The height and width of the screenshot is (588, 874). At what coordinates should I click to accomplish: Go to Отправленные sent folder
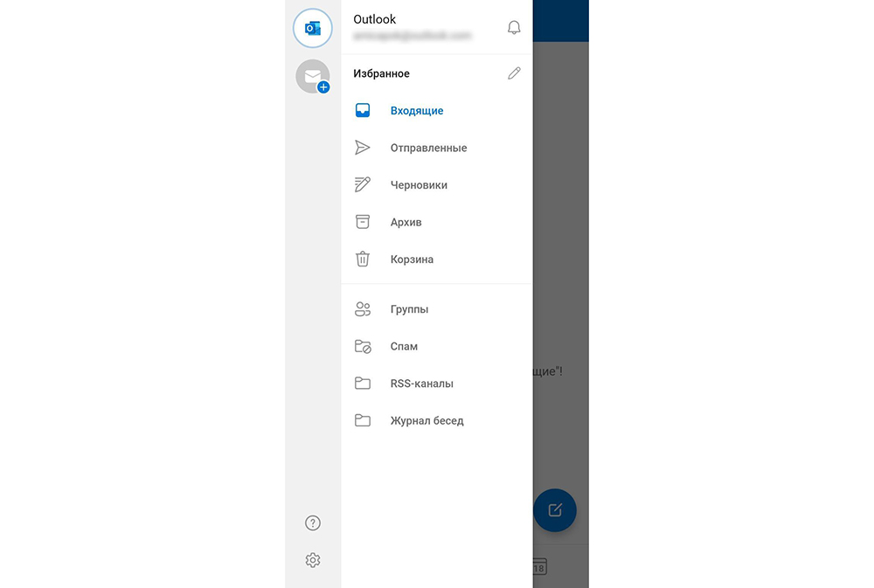coord(428,149)
